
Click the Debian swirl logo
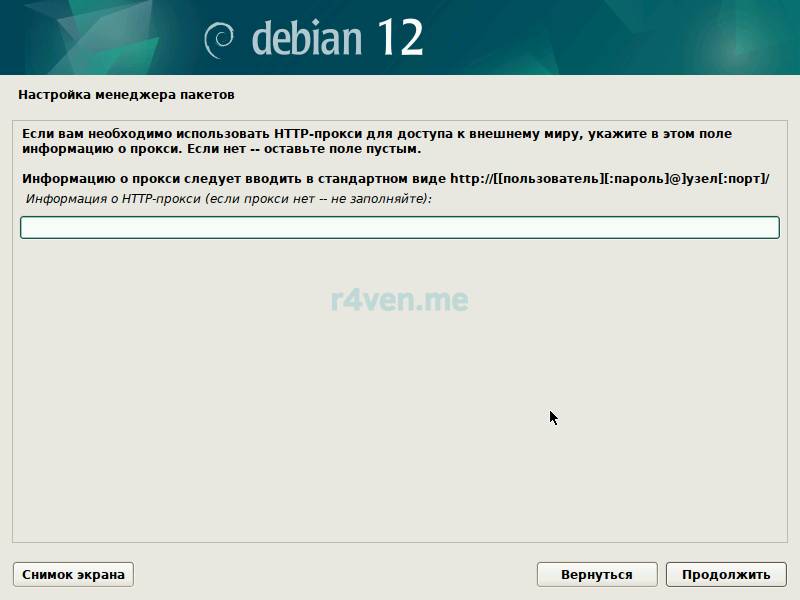[220, 39]
